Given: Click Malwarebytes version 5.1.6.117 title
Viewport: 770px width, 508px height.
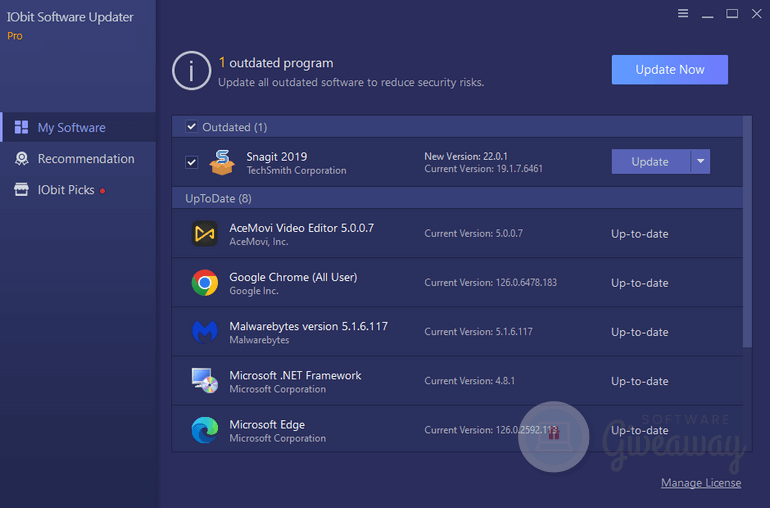Looking at the screenshot, I should pyautogui.click(x=308, y=326).
